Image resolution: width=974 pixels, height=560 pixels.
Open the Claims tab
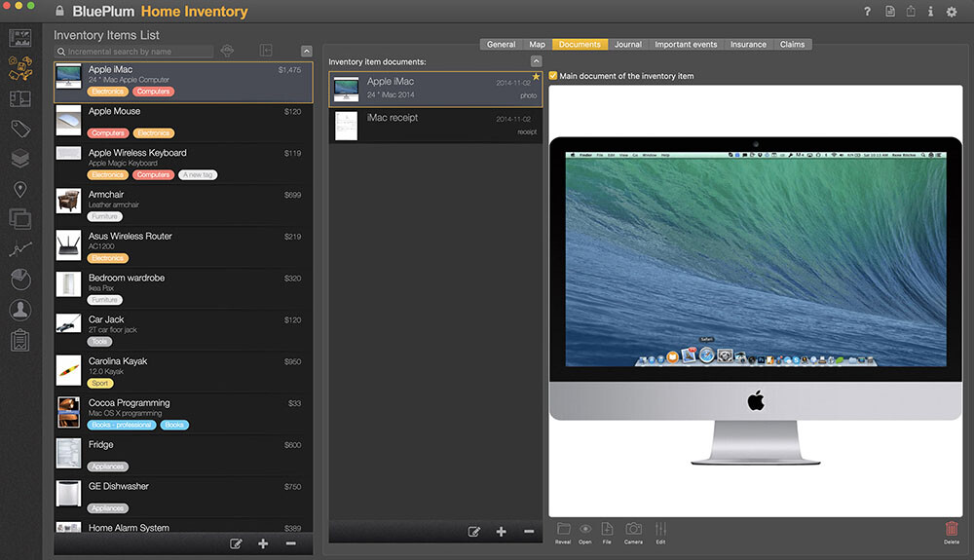click(x=792, y=44)
